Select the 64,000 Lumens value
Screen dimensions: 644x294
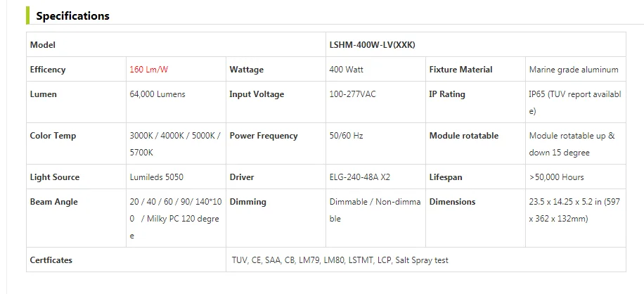click(156, 94)
